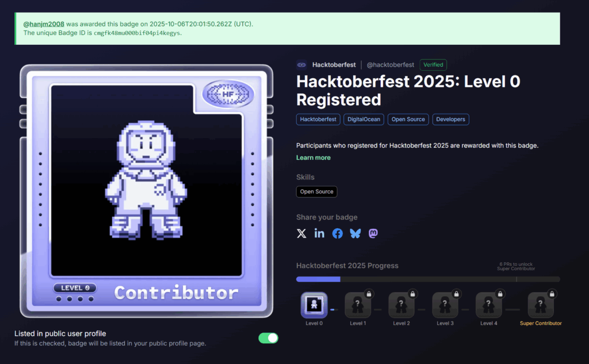Click the Hacktoberfest 2025 progress bar

click(428, 279)
